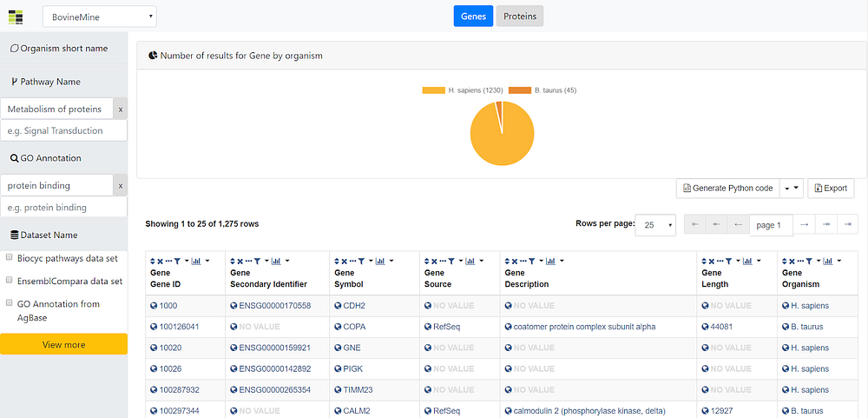This screenshot has height=418, width=868.
Task: Remove Metabolism of proteins pathway filter
Action: coord(120,109)
